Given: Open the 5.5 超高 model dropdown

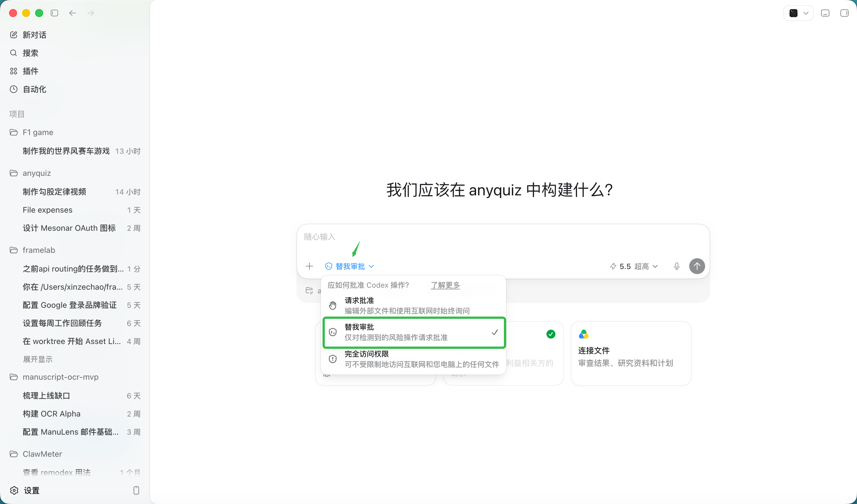Looking at the screenshot, I should pos(634,266).
